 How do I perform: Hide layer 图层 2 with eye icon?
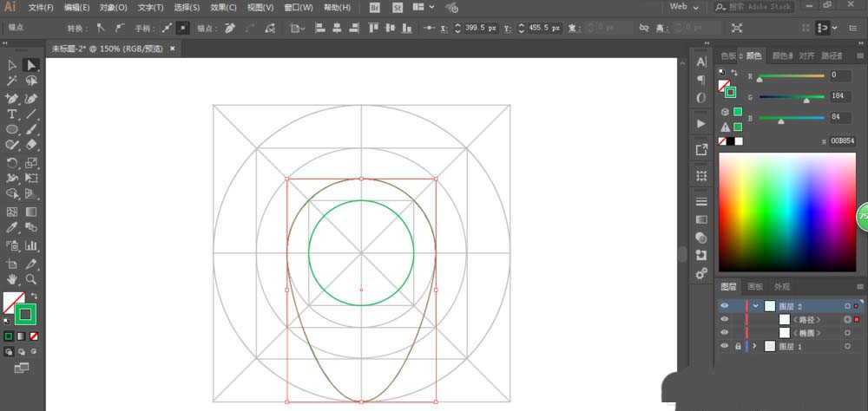(x=725, y=305)
